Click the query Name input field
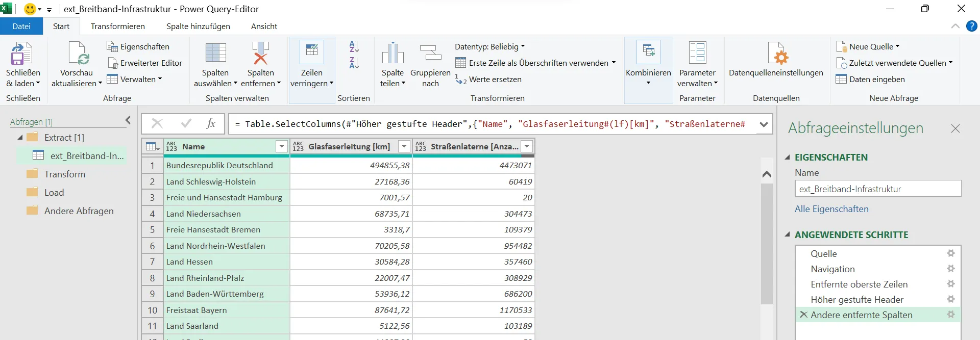 (878, 189)
